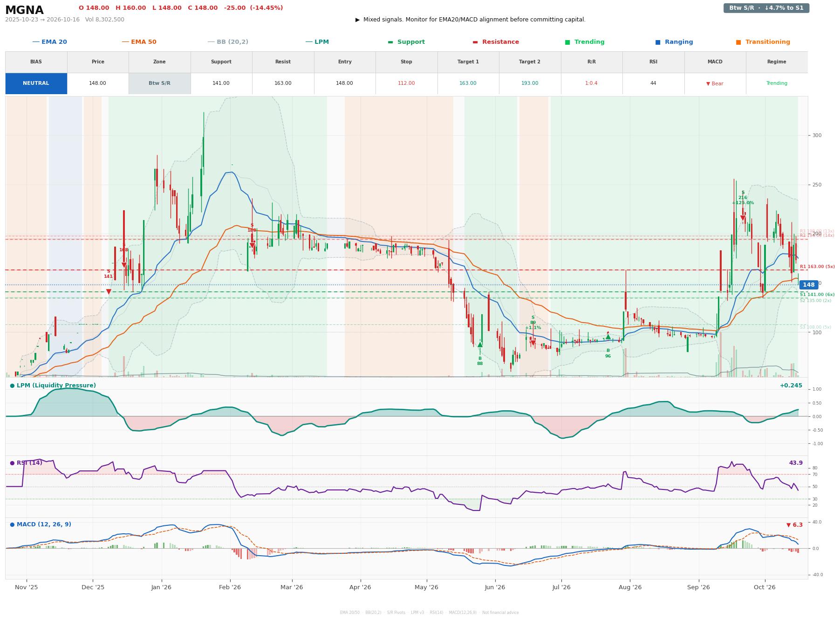Click the Mixed signals advisory message

pyautogui.click(x=471, y=20)
